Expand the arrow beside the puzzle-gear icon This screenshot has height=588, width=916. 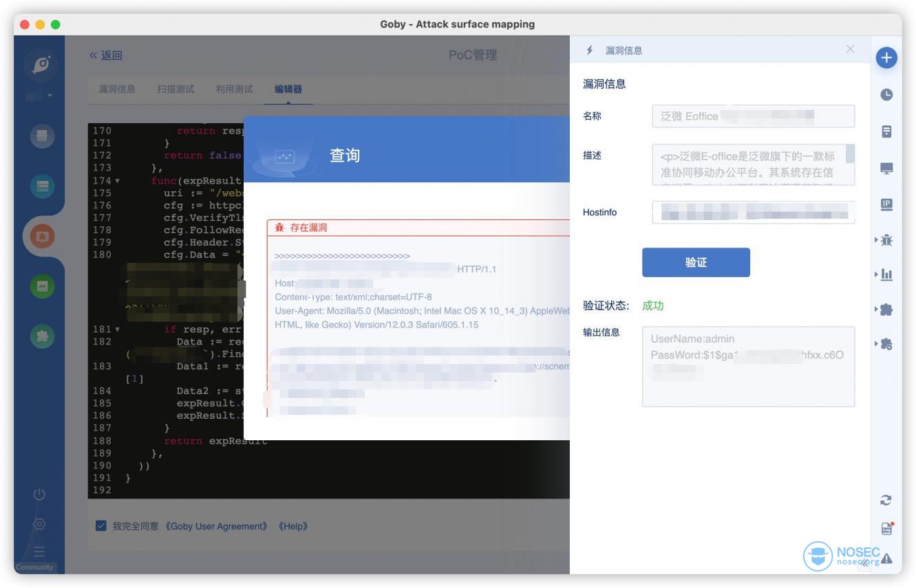(x=877, y=343)
